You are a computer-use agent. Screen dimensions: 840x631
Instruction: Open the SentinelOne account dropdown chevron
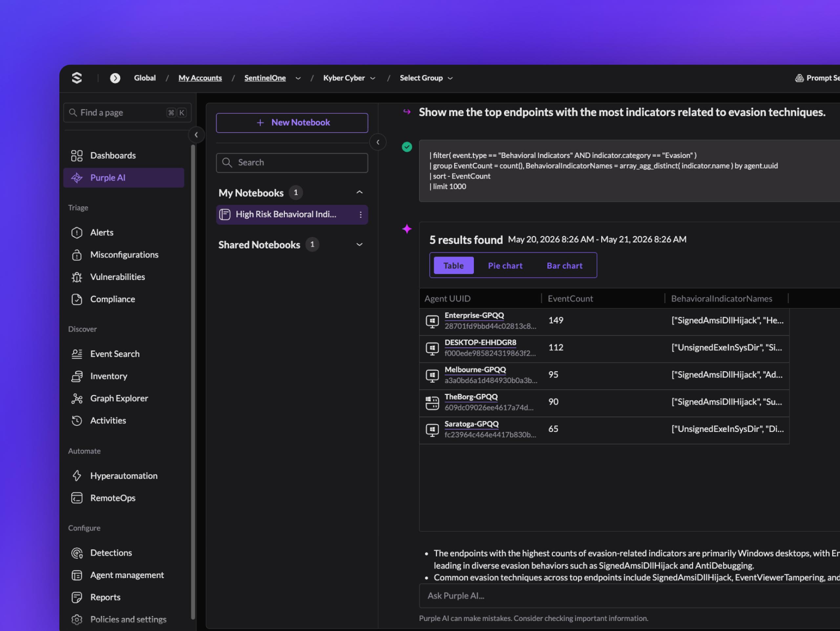coord(298,78)
